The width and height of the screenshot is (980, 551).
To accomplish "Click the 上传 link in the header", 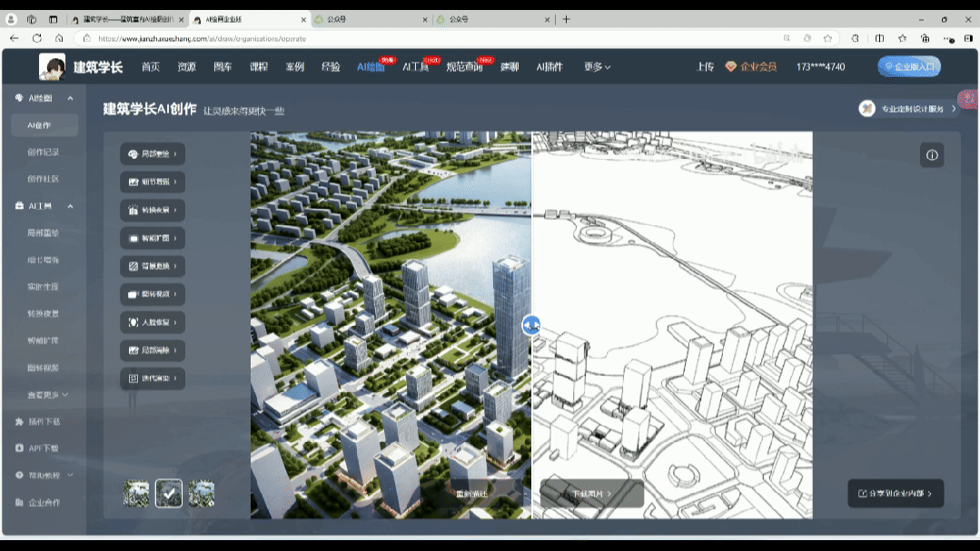I will [705, 67].
